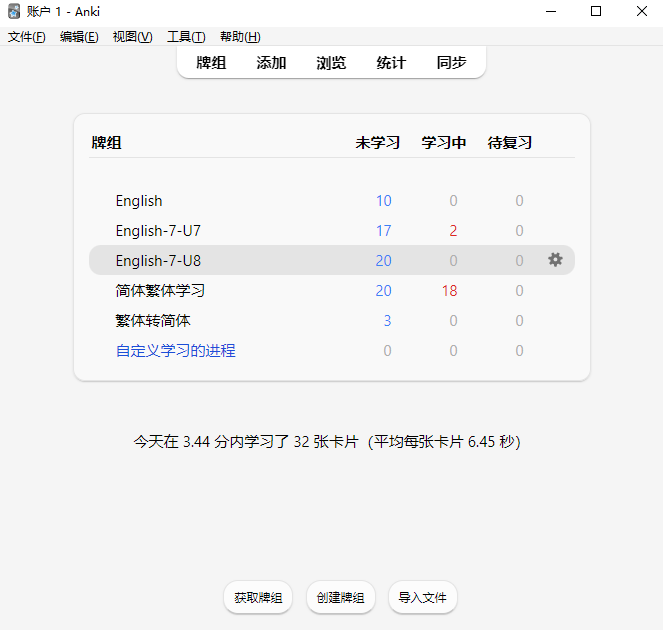Click 导入文件 button
Screen dimensions: 663x630
click(x=422, y=597)
